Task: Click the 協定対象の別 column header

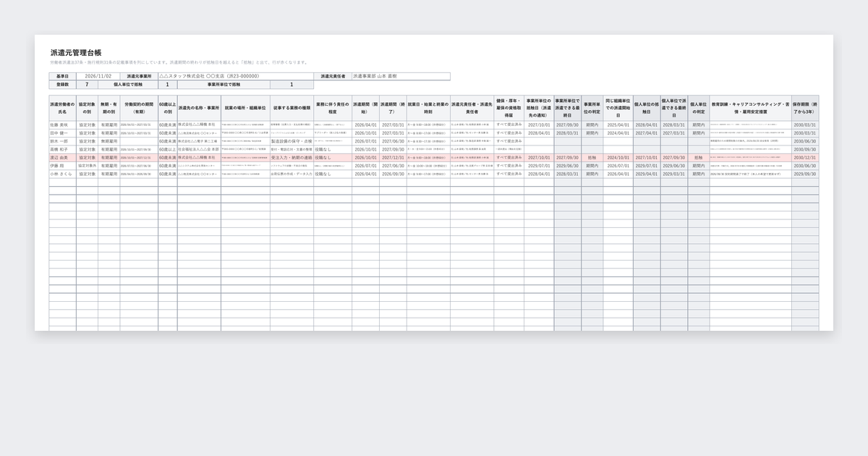Action: pos(87,109)
